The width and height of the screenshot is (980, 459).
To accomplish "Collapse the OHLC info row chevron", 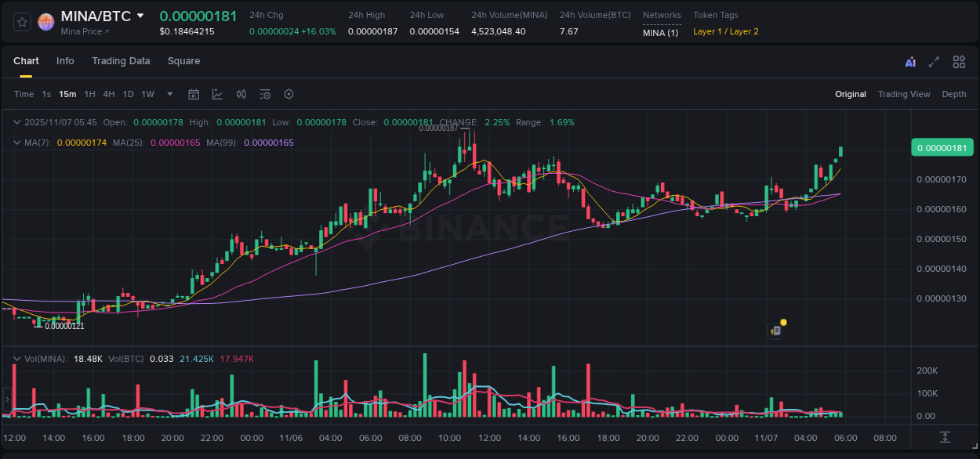I will pyautogui.click(x=16, y=122).
